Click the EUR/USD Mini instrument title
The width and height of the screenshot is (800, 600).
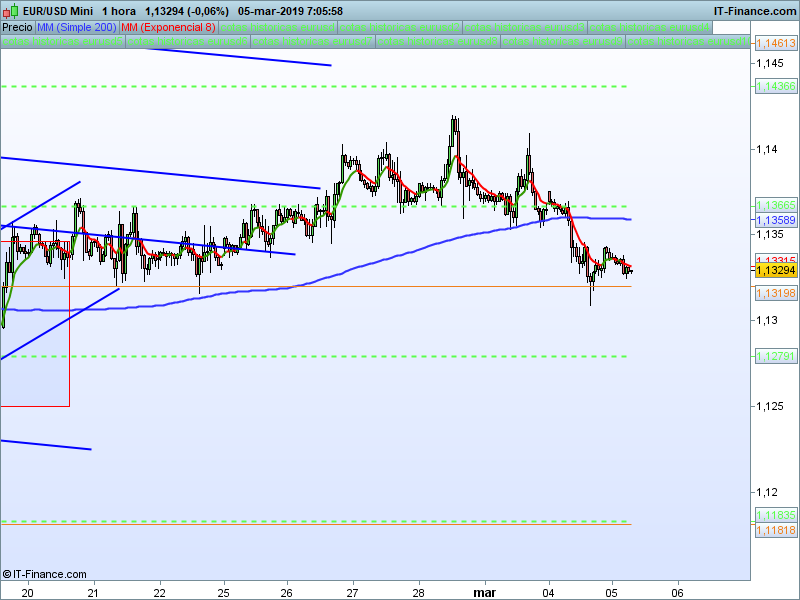pyautogui.click(x=58, y=11)
